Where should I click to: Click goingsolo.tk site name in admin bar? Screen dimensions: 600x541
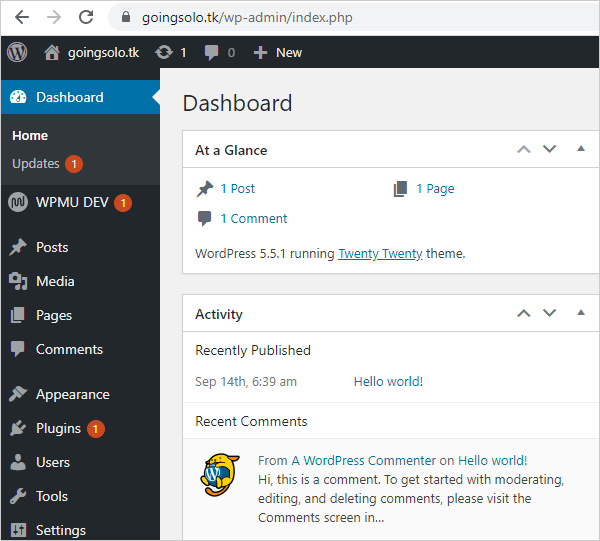click(103, 53)
